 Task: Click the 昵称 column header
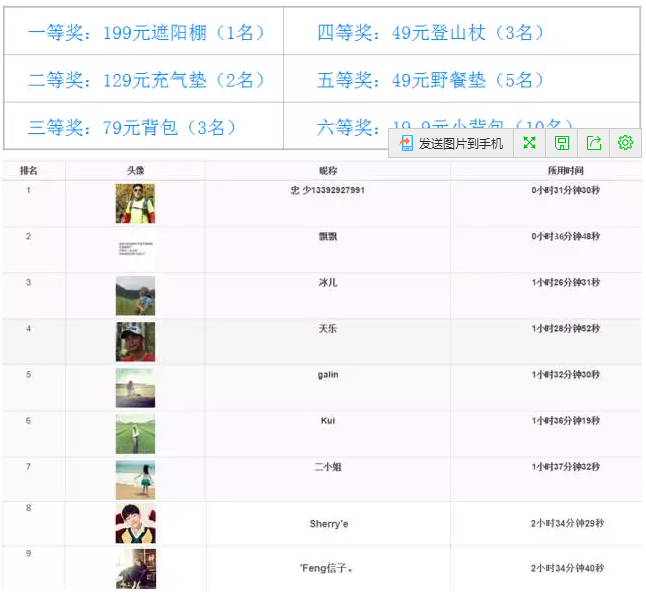click(x=328, y=171)
